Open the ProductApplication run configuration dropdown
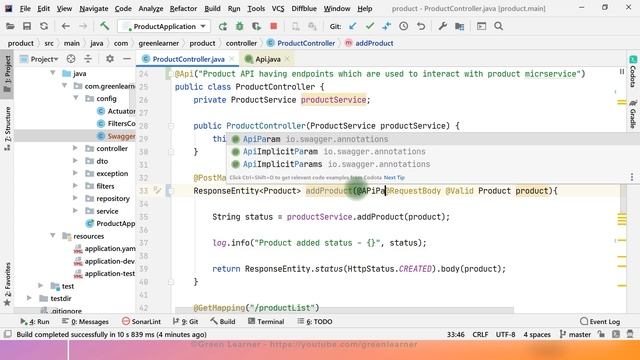Viewport: 640px width, 360px height. pos(164,27)
